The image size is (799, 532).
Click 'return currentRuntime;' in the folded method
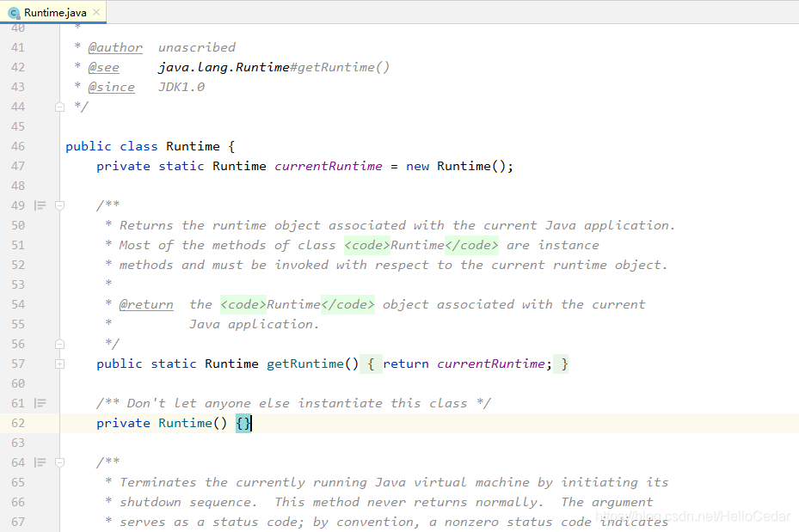(x=467, y=364)
